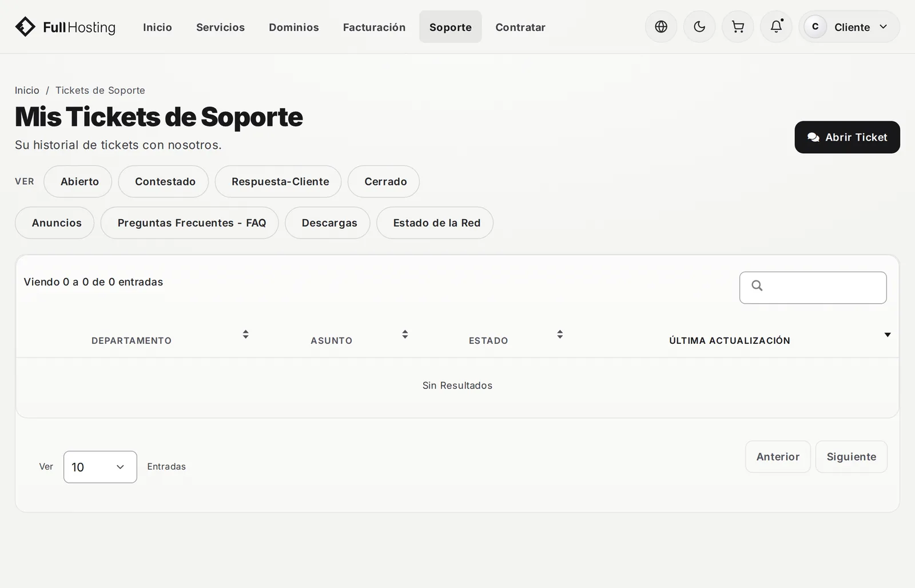This screenshot has height=588, width=915.
Task: Open the Servicios menu
Action: click(220, 27)
